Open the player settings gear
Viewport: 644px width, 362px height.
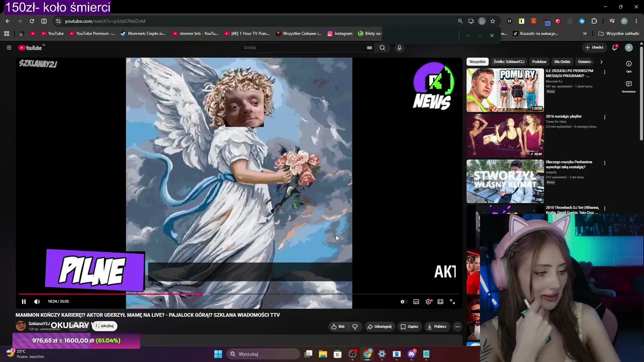(x=429, y=302)
